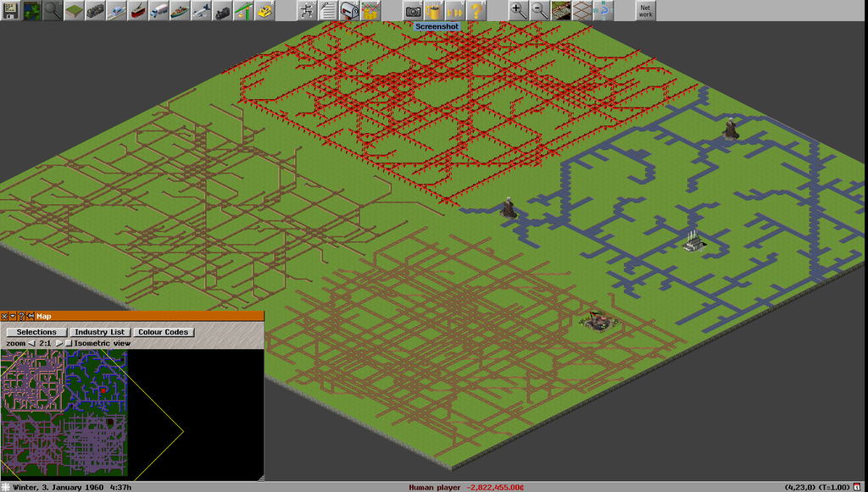Click the dark tower building in the upper-right canals
868x492 pixels.
[731, 129]
